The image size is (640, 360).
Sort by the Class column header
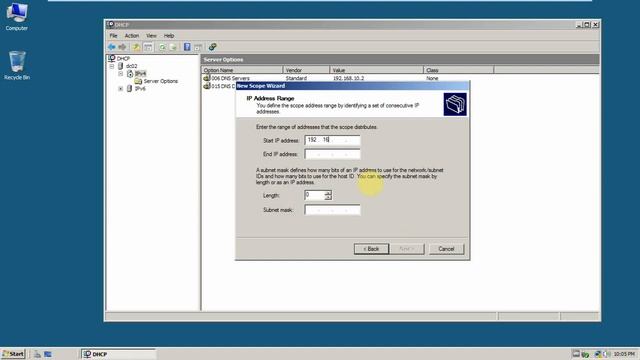click(459, 70)
